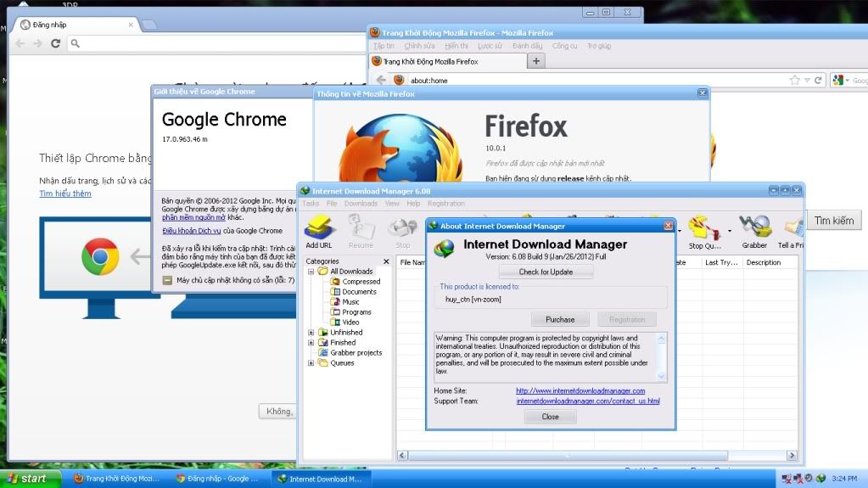Open the File menu in IDM
The height and width of the screenshot is (488, 868).
point(332,204)
